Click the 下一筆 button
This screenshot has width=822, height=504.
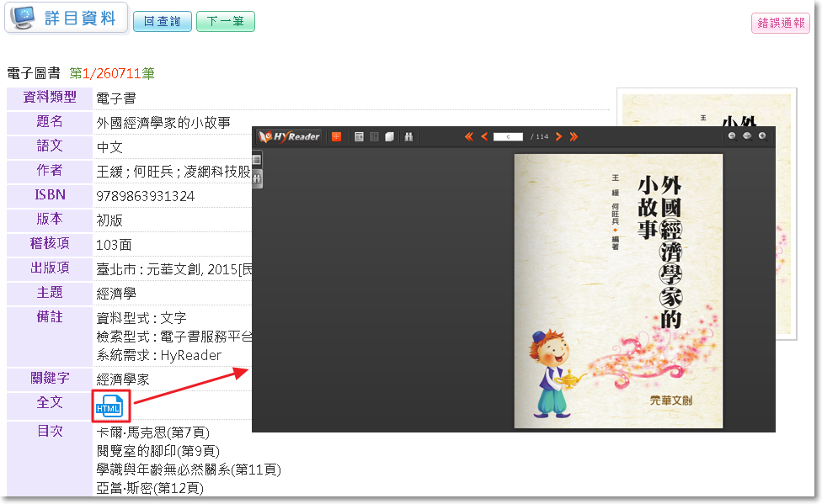pyautogui.click(x=225, y=21)
